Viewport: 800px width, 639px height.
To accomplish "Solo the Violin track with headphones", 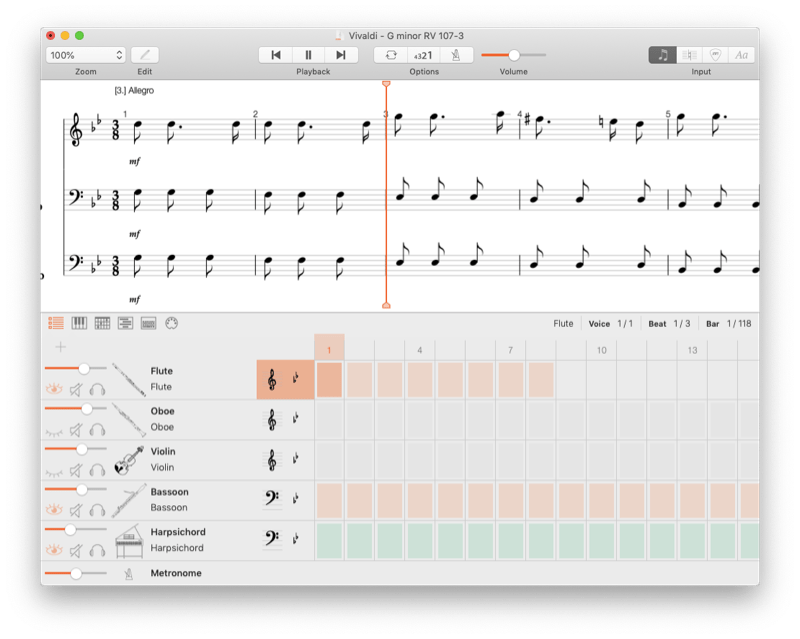I will 97,471.
